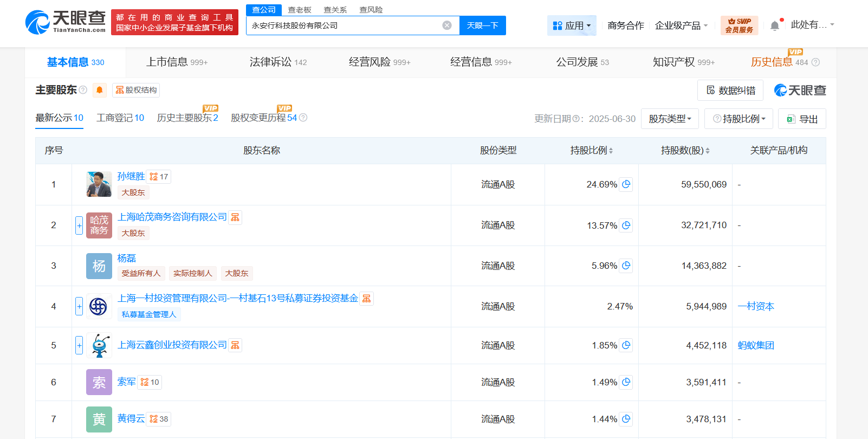Open the 企业级产品 dropdown menu
The width and height of the screenshot is (868, 439).
681,25
